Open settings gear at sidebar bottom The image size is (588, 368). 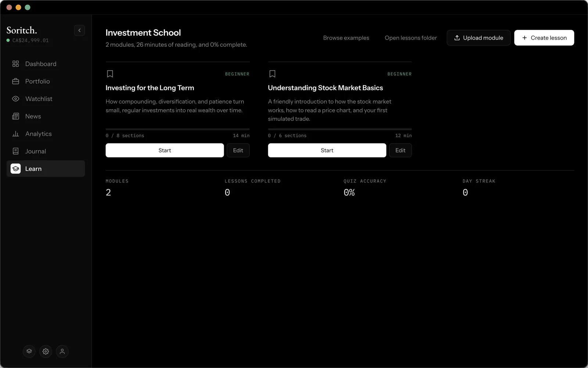[x=46, y=351]
